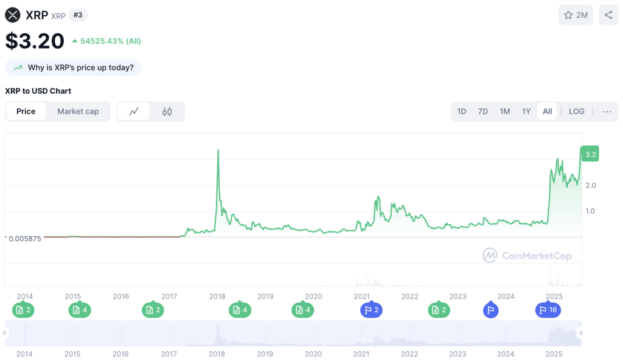Open the 2021 blue flag marker with 2 events
The height and width of the screenshot is (364, 623).
(372, 310)
